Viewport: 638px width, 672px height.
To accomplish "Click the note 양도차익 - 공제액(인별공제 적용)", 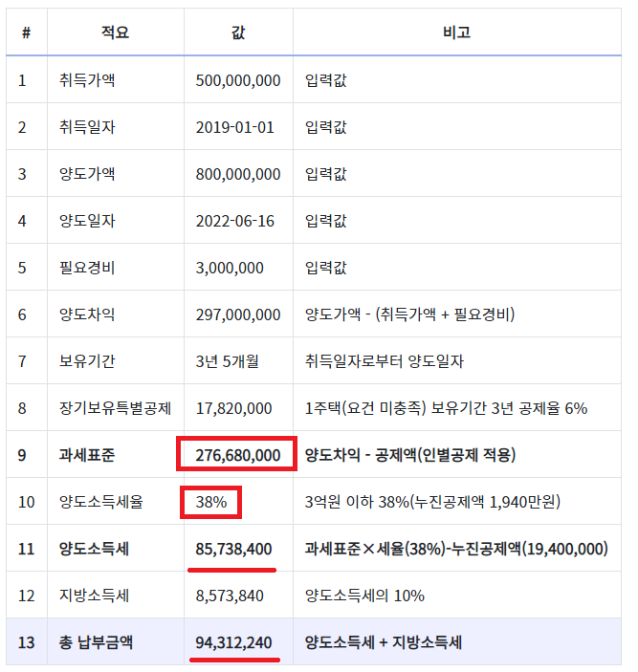I will coord(410,455).
